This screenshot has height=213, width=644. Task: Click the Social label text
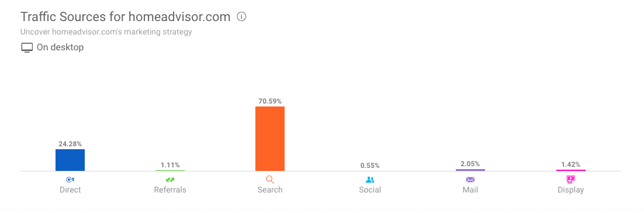click(370, 190)
